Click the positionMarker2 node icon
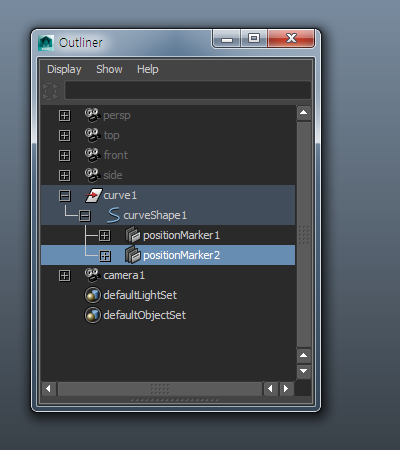 (133, 255)
